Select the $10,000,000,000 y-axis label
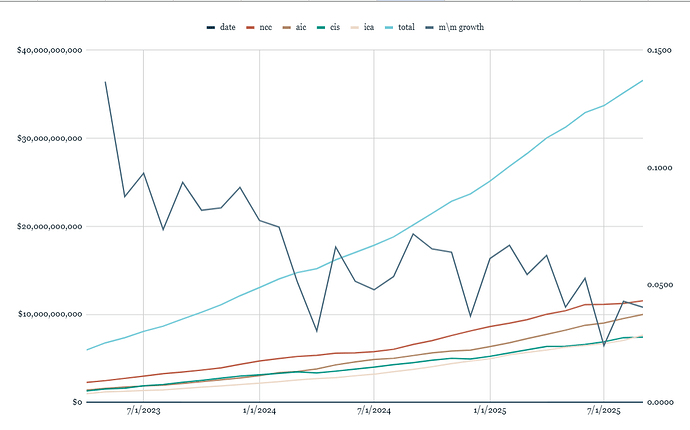The image size is (690, 430). tap(48, 314)
